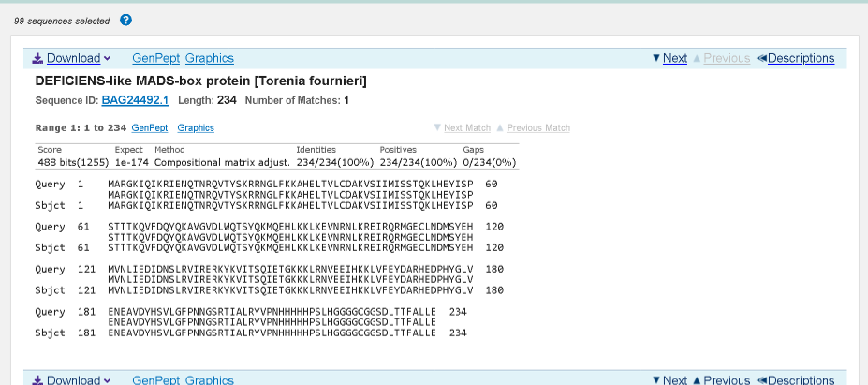Click the 'Number of Matches: 1' text
The width and height of the screenshot is (868, 385).
click(297, 101)
